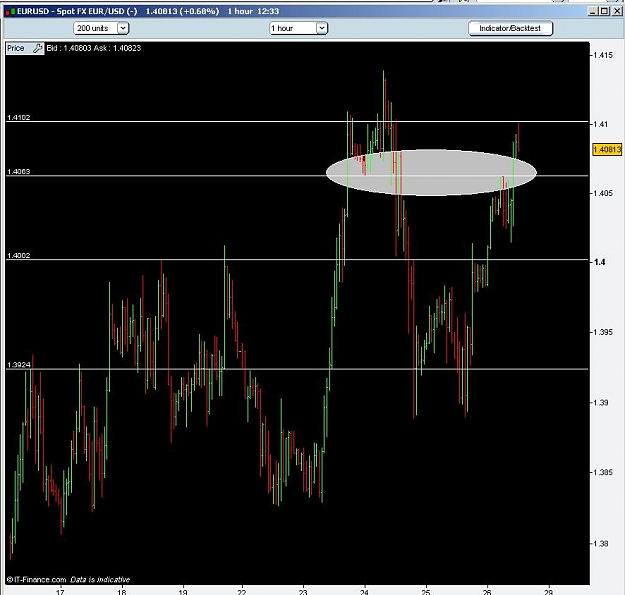Select the 1.4002 horizontal line label
Image resolution: width=625 pixels, height=595 pixels.
coord(19,255)
